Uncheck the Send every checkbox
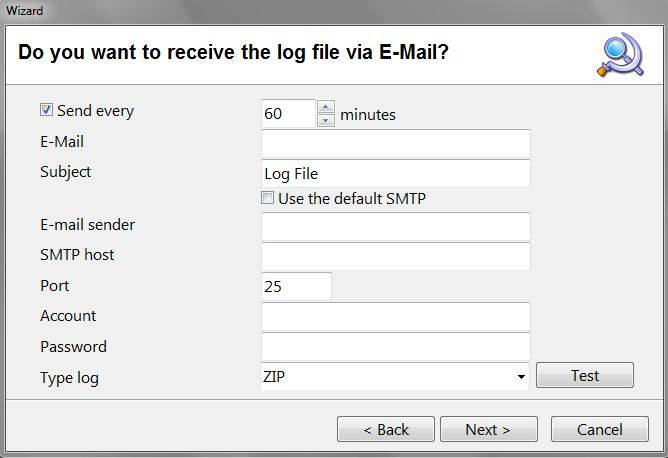Image resolution: width=668 pixels, height=458 pixels. [46, 111]
